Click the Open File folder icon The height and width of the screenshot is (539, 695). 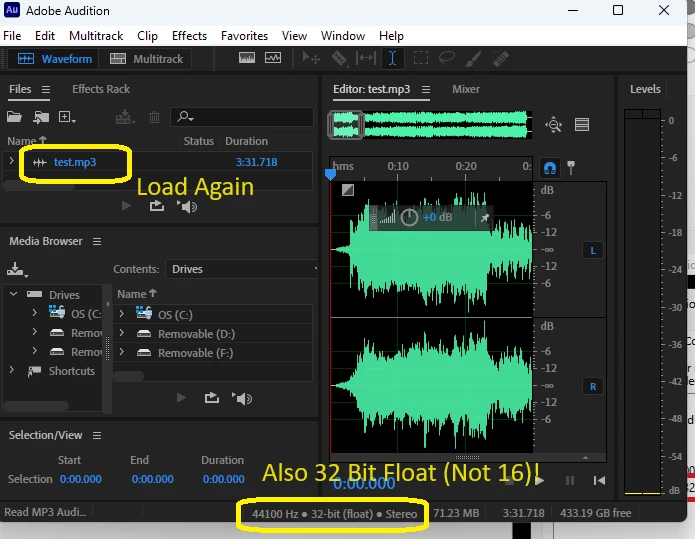(14, 117)
